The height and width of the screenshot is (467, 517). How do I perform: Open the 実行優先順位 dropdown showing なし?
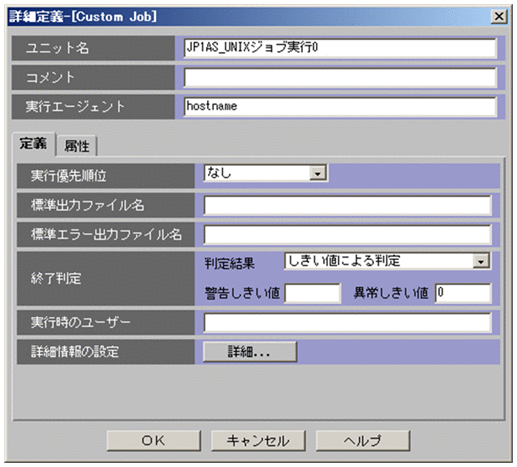[x=265, y=173]
